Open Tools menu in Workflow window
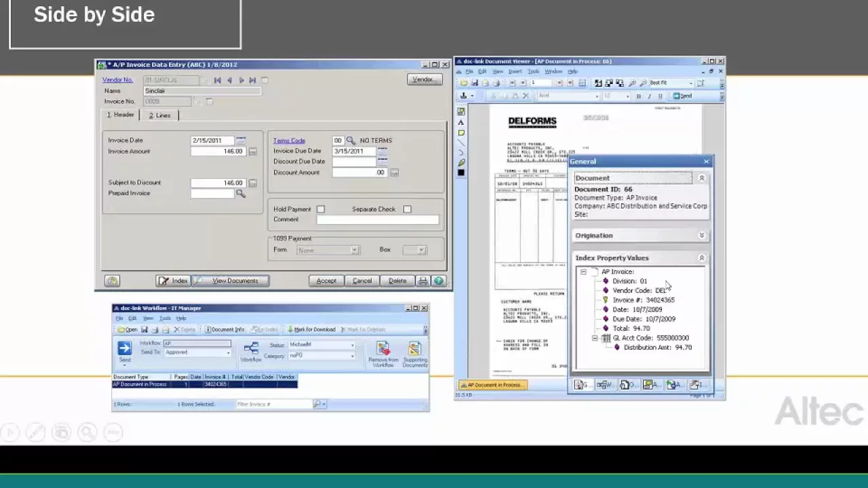868x488 pixels. 165,319
